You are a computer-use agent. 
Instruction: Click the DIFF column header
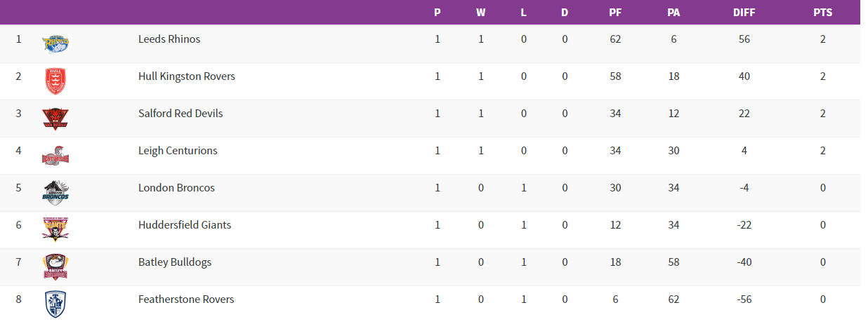[744, 13]
